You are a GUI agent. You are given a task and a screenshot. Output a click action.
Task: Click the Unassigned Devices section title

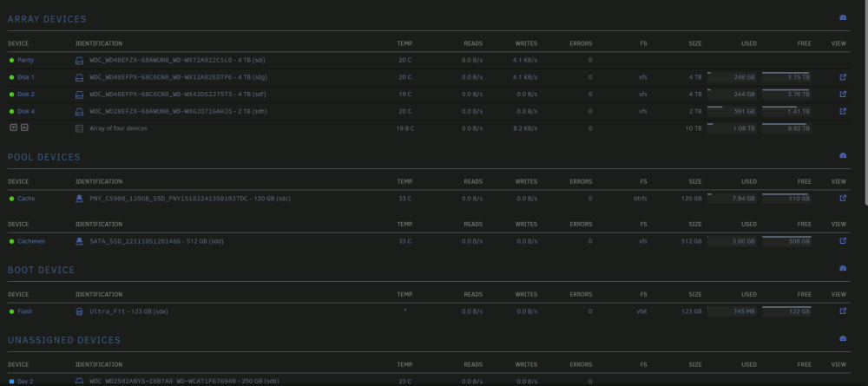coord(64,340)
